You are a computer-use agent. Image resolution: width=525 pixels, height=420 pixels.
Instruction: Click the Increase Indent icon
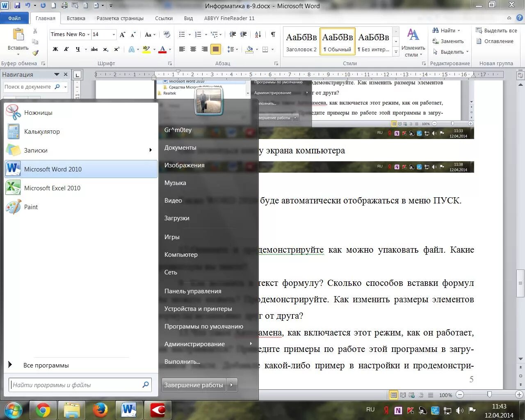[x=243, y=34]
